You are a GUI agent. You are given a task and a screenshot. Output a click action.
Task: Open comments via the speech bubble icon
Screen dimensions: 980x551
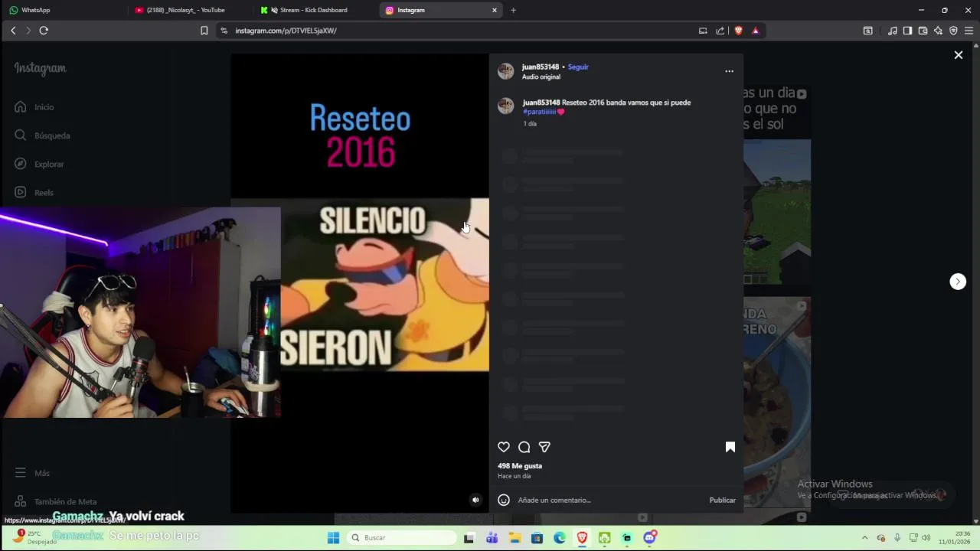click(524, 447)
